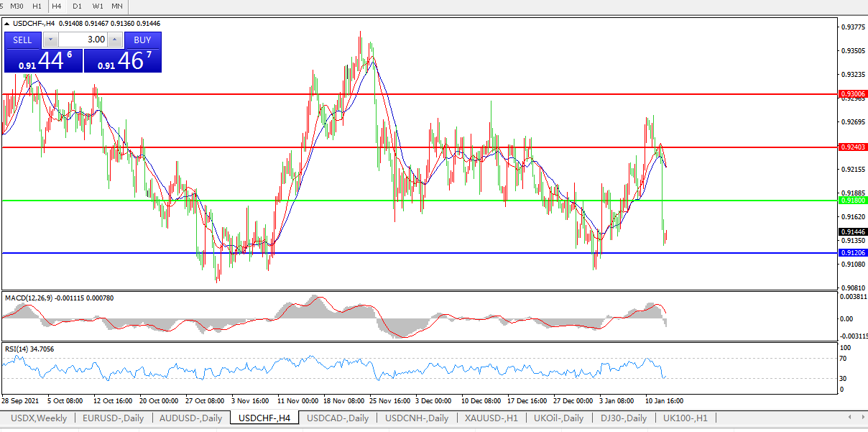Select the W1 timeframe

(x=97, y=6)
